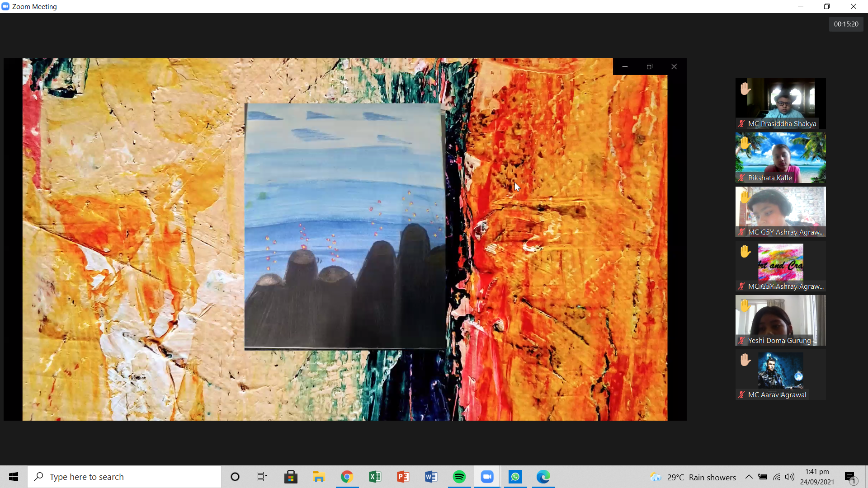
Task: Switch to WhatsApp in the taskbar
Action: (x=515, y=477)
